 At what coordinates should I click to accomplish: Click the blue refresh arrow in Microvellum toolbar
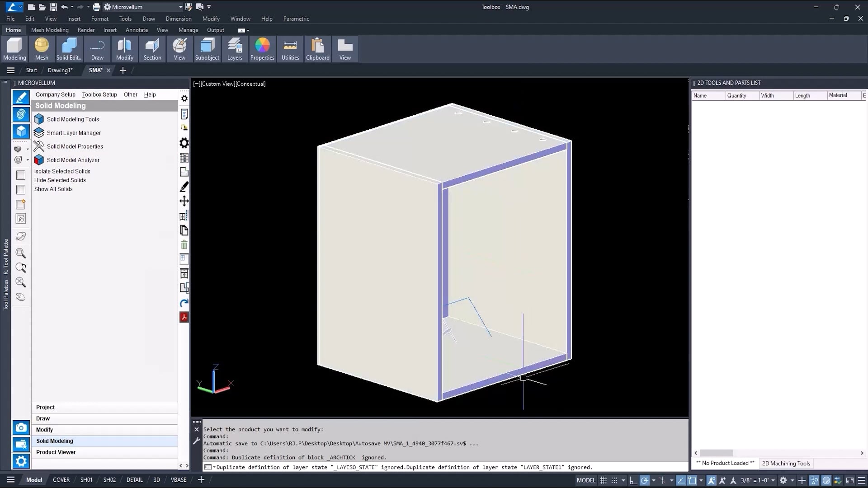184,303
